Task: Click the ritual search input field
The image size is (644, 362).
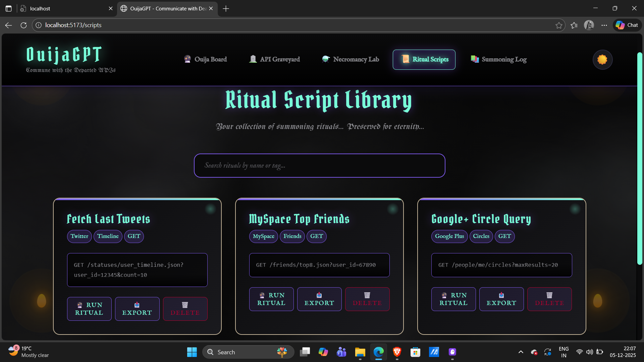Action: (x=319, y=166)
